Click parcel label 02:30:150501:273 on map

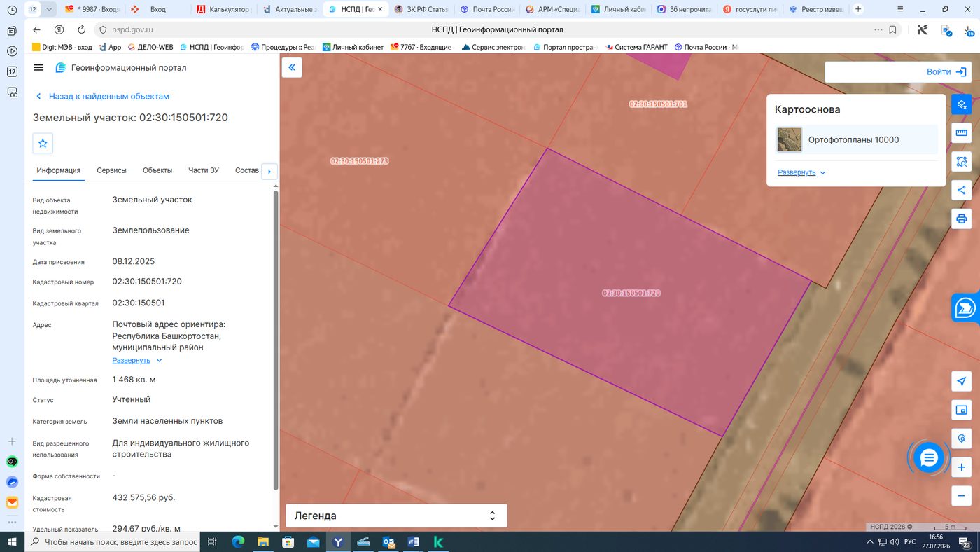point(360,161)
